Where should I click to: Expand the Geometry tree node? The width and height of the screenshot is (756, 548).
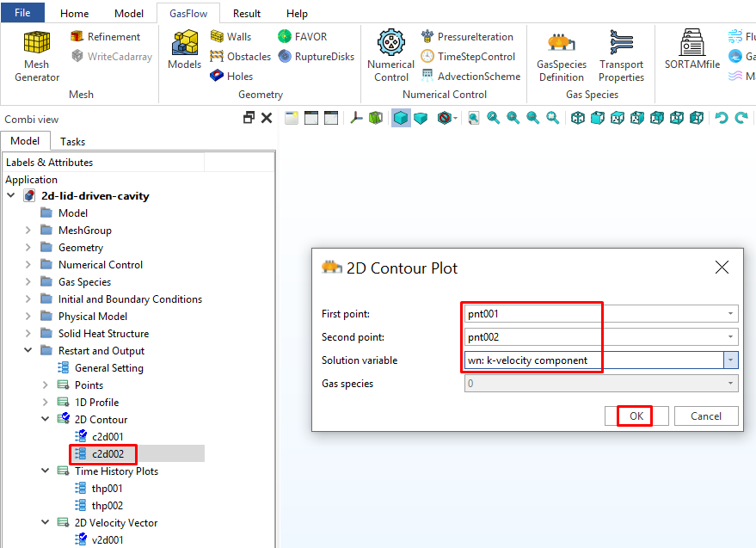(x=28, y=248)
